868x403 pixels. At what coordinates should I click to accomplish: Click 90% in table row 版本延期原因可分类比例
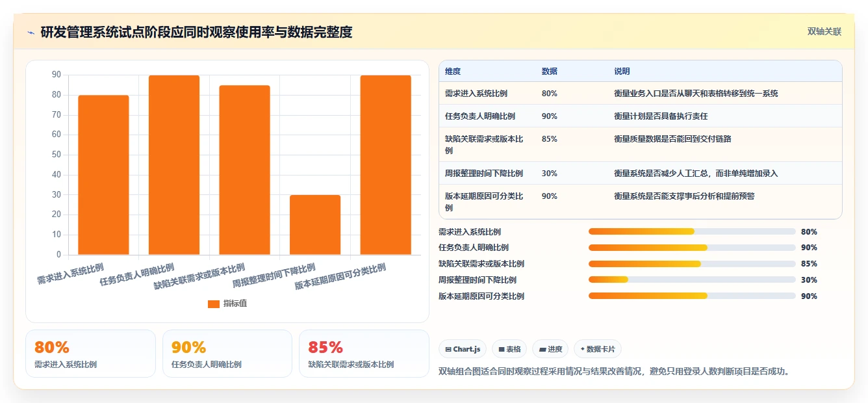549,196
